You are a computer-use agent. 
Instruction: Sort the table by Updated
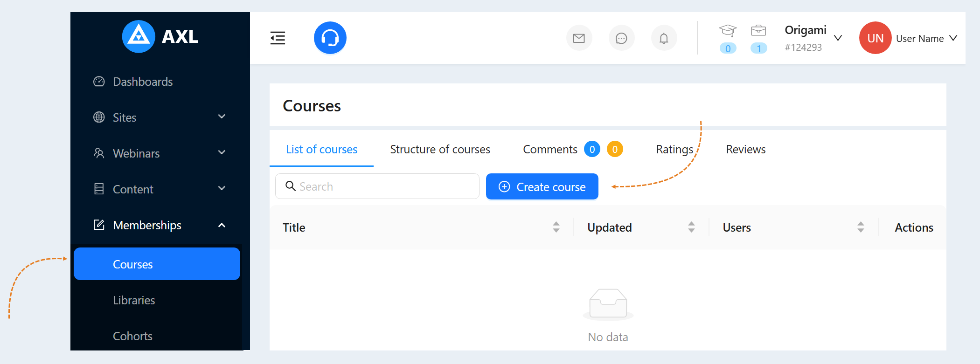click(691, 227)
